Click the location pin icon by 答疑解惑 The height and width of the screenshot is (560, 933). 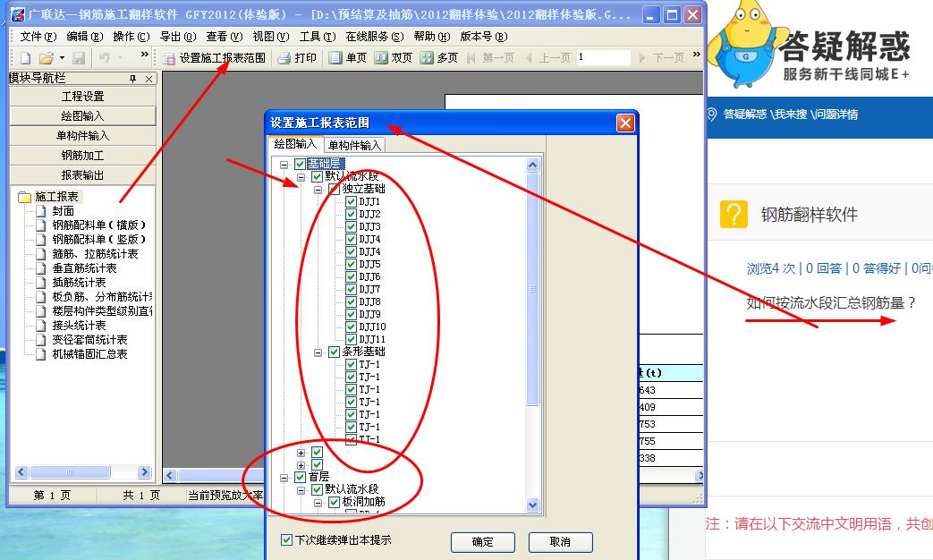pyautogui.click(x=712, y=115)
